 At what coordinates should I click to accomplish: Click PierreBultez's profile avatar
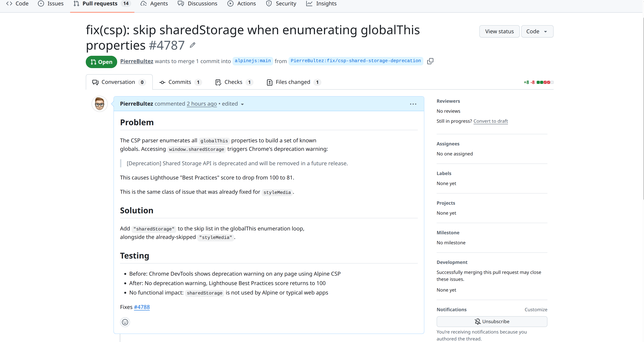click(99, 104)
